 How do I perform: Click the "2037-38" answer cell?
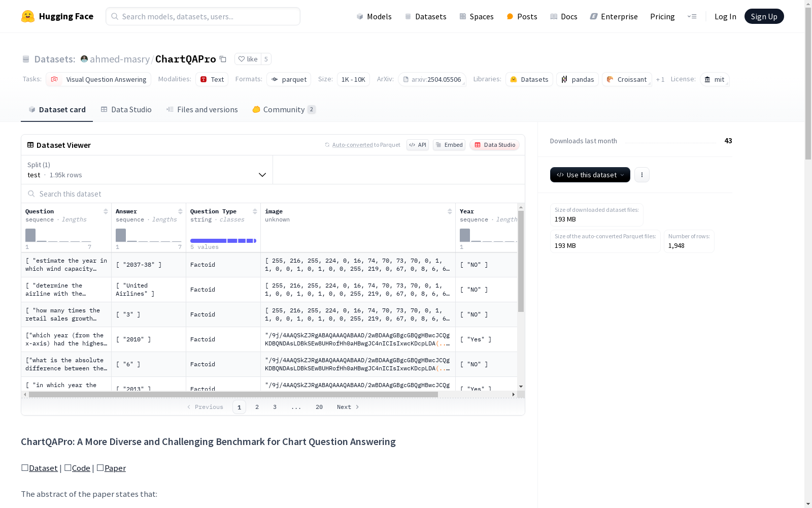pyautogui.click(x=149, y=265)
